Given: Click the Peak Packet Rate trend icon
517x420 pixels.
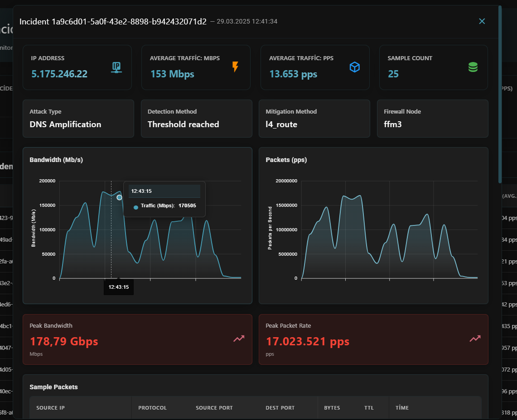Looking at the screenshot, I should tap(475, 339).
